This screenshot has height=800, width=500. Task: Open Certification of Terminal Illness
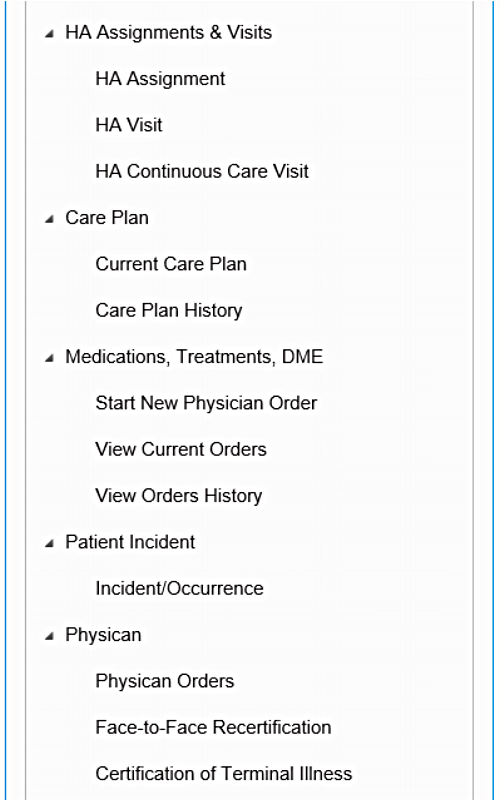223,773
